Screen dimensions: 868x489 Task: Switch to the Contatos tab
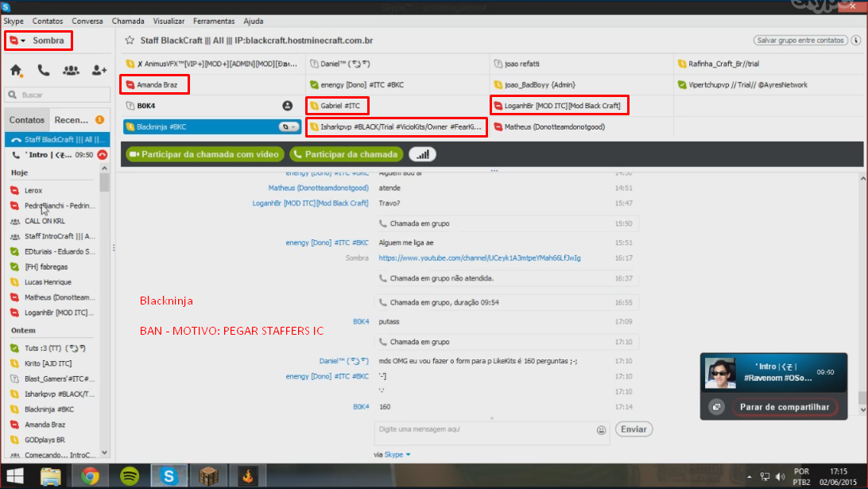(26, 120)
